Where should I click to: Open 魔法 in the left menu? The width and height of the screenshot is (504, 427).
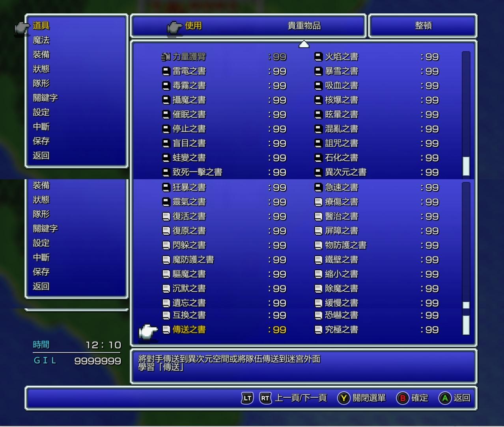(x=41, y=40)
